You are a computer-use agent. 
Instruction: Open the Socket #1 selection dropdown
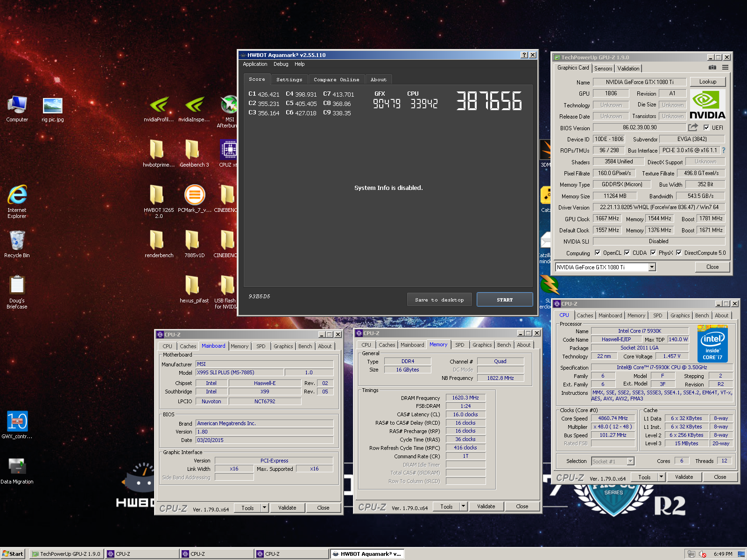(x=631, y=461)
